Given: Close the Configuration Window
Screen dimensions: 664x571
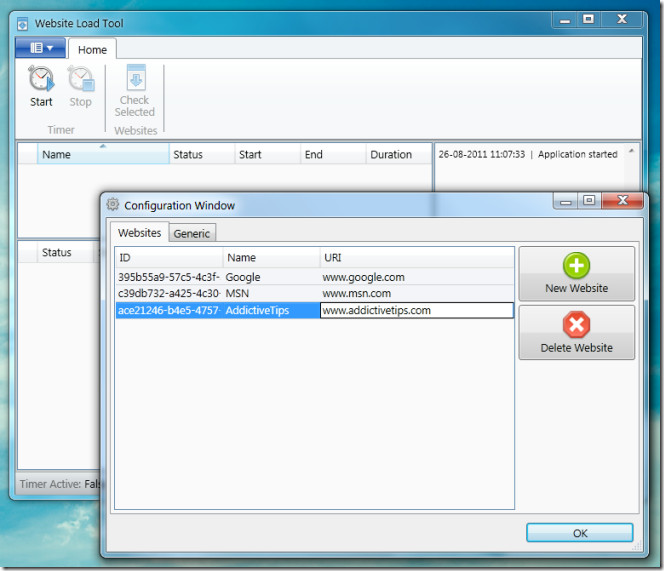Looking at the screenshot, I should 622,200.
